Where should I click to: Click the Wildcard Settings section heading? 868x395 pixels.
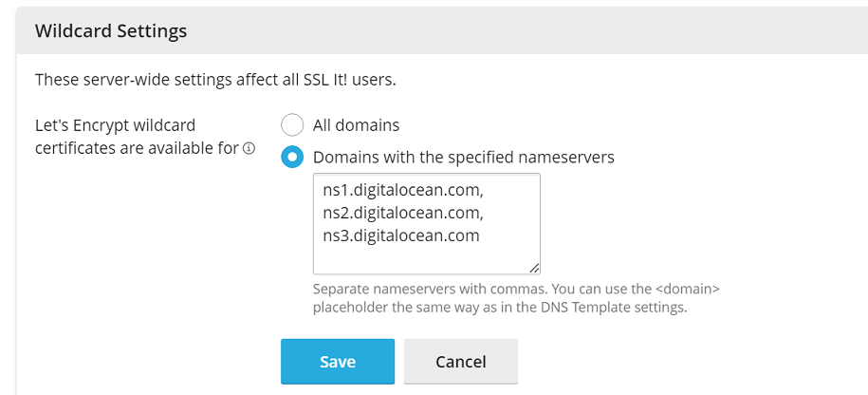click(x=111, y=31)
